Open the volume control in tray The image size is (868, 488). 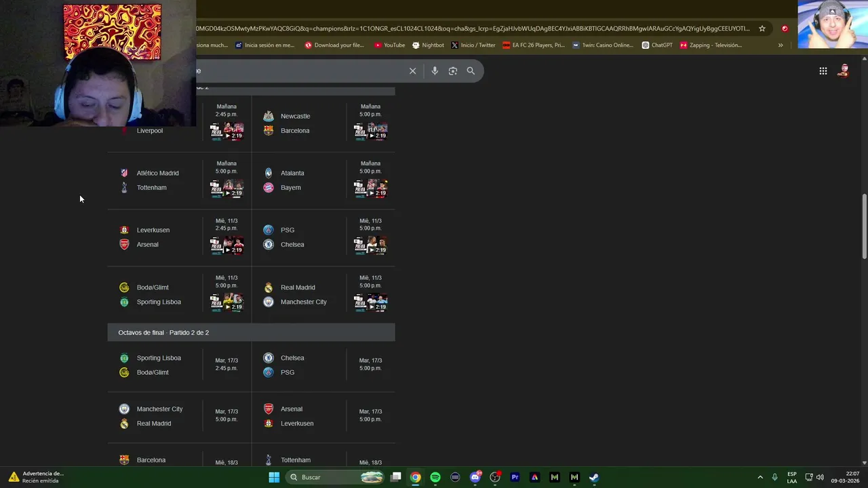click(820, 477)
